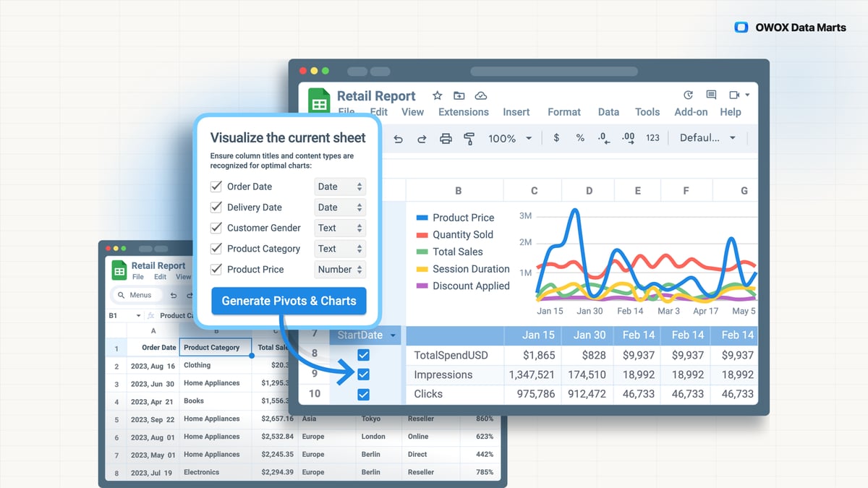The width and height of the screenshot is (868, 488).
Task: Toggle the checkbox in the Clicks row
Action: [x=363, y=394]
